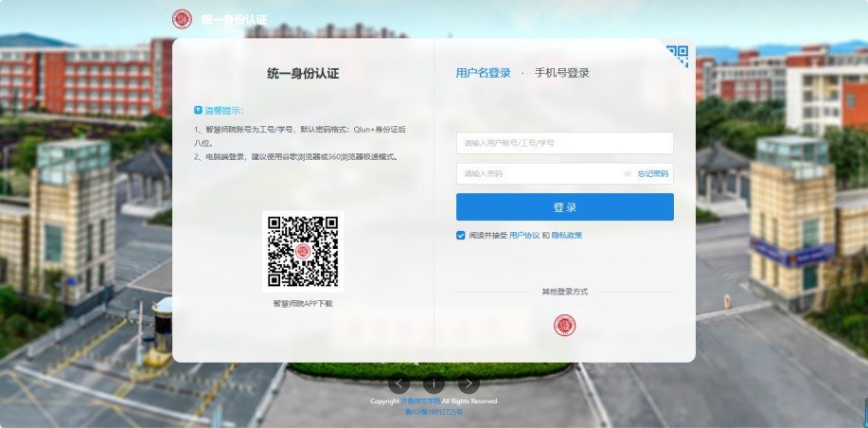This screenshot has width=868, height=428.
Task: Open the 隐私政策 link
Action: pyautogui.click(x=566, y=235)
